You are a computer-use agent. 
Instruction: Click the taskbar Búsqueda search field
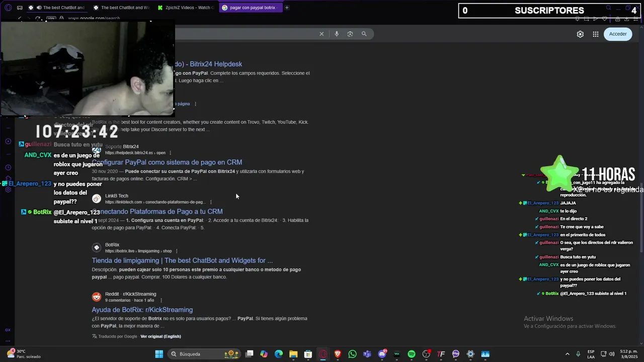(204, 354)
